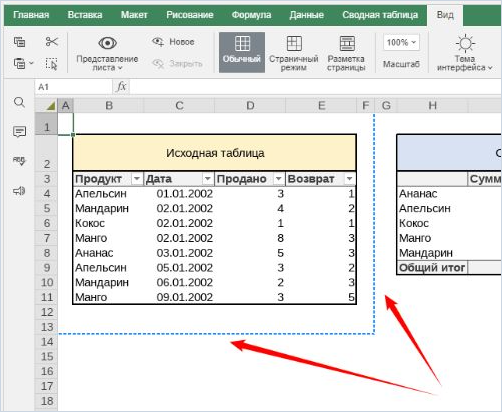The image size is (502, 412).
Task: Enable the Разметка страницы view
Action: [346, 52]
